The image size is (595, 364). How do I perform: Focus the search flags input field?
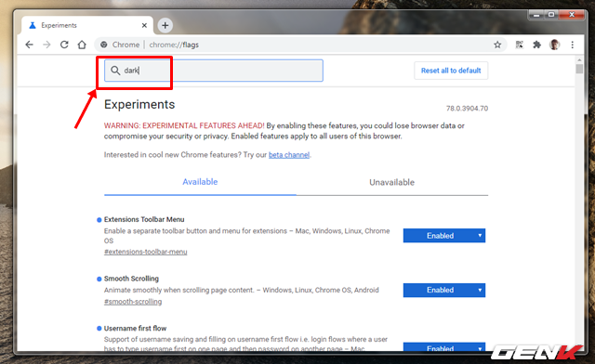click(x=214, y=71)
